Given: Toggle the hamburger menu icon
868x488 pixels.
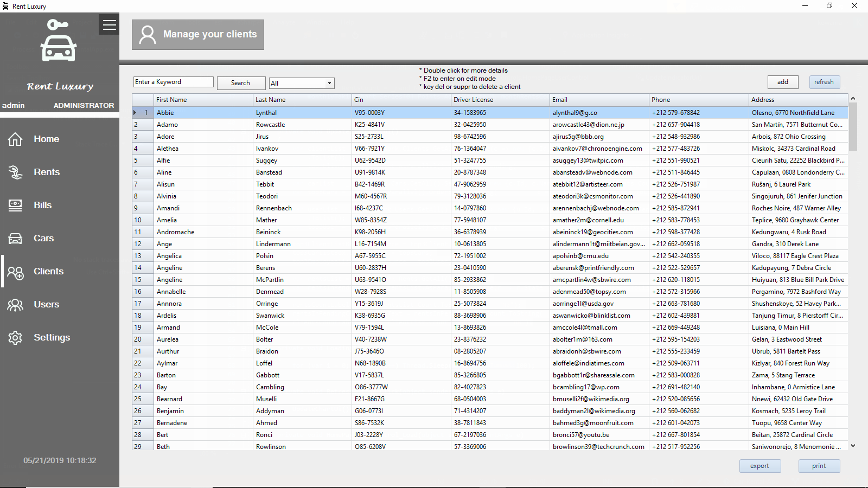Looking at the screenshot, I should click(109, 24).
